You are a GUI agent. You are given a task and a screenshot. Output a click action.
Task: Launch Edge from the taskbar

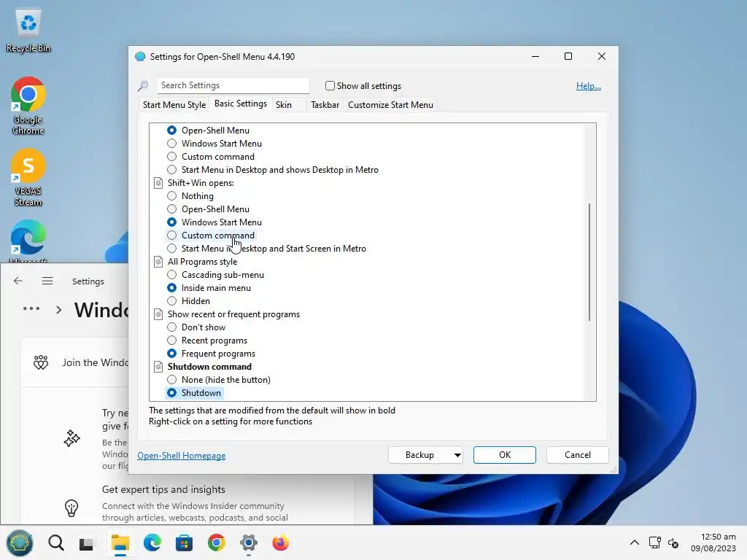tap(152, 542)
